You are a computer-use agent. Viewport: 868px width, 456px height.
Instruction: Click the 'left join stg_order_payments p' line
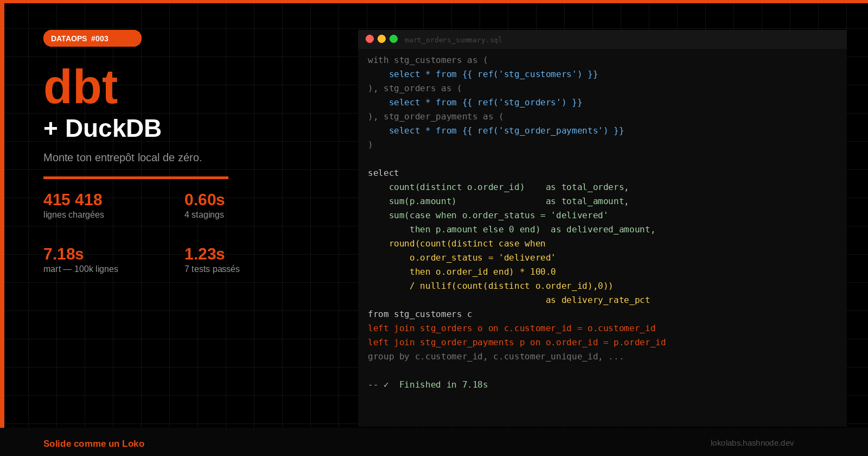click(516, 343)
